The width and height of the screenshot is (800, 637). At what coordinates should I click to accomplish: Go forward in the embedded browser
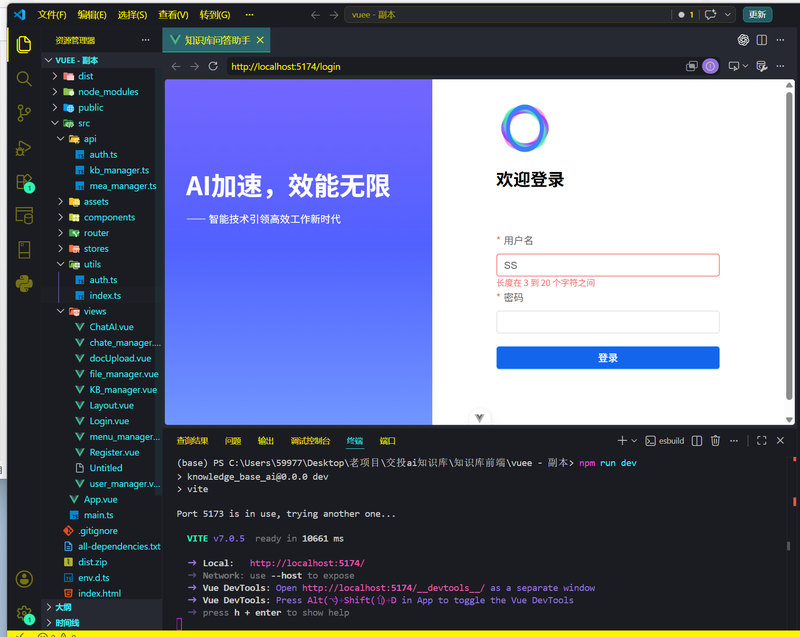pyautogui.click(x=194, y=66)
